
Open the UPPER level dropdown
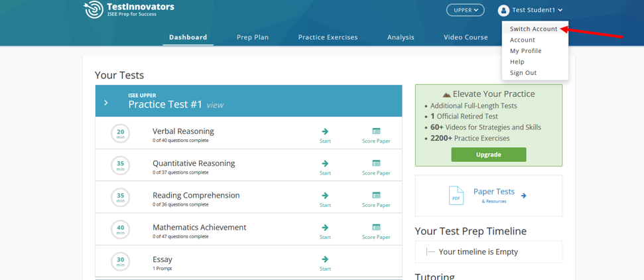click(x=466, y=10)
